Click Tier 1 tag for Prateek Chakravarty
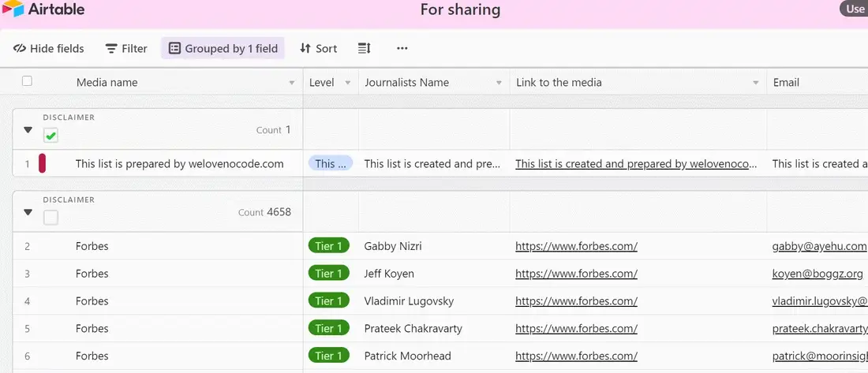 [x=329, y=328]
